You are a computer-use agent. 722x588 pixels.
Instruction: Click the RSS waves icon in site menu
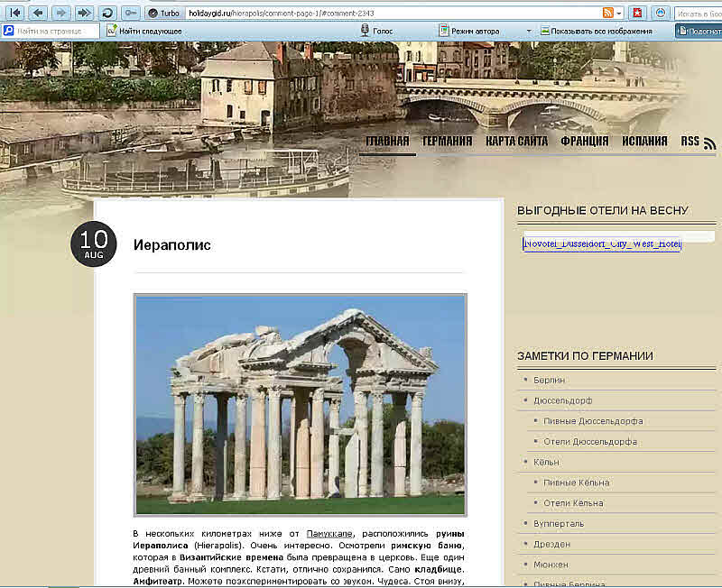709,143
